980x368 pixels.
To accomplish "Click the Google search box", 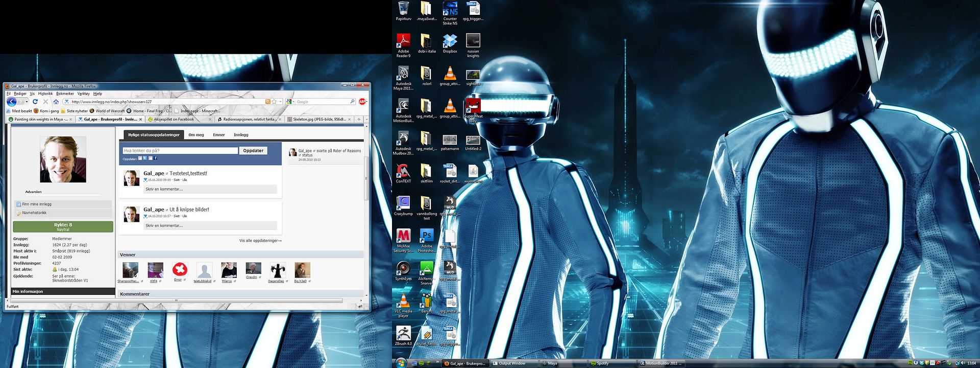I will click(322, 102).
